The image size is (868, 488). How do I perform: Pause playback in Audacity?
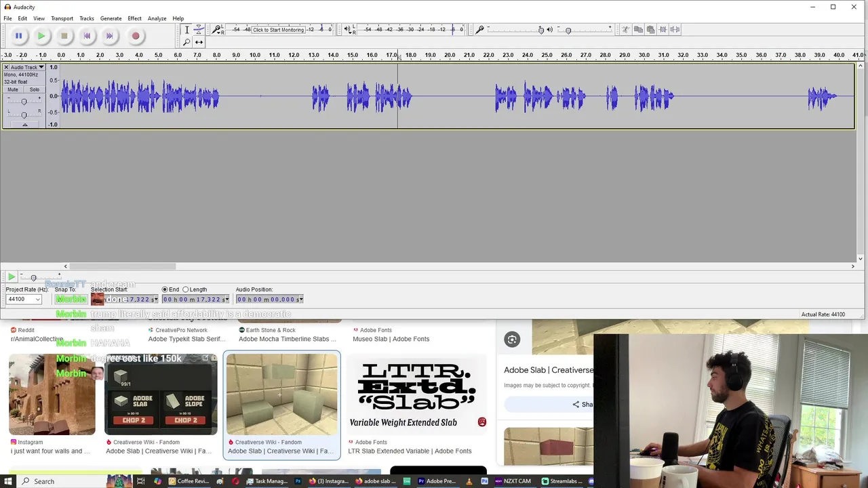point(18,36)
